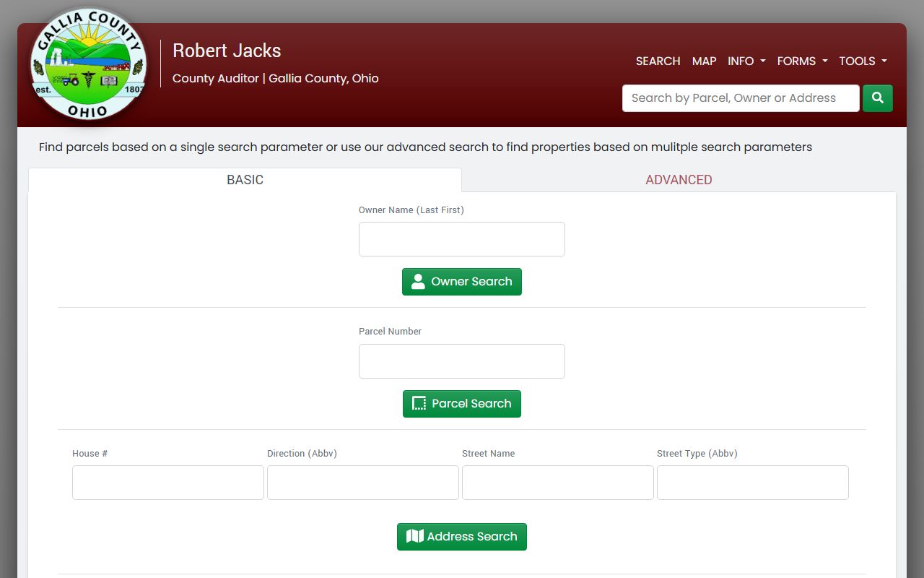Switch to the BASIC tab
924x578 pixels.
tap(245, 180)
